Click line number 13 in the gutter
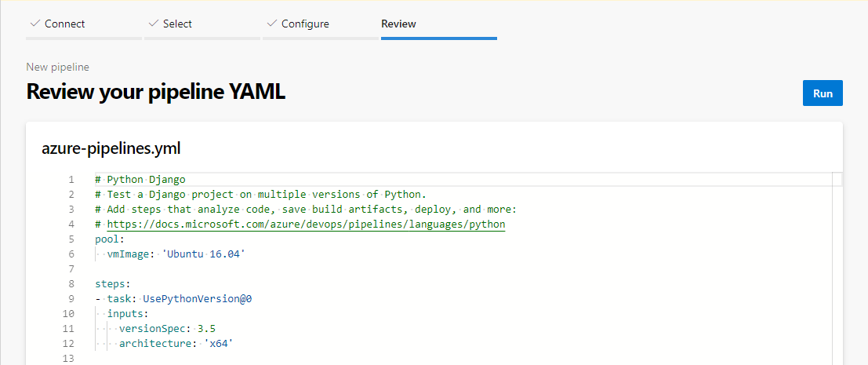This screenshot has height=365, width=868. 69,359
